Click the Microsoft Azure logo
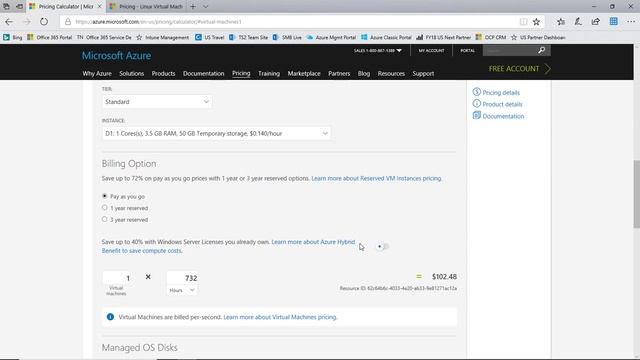Screen dimensions: 640x360 pos(116,56)
